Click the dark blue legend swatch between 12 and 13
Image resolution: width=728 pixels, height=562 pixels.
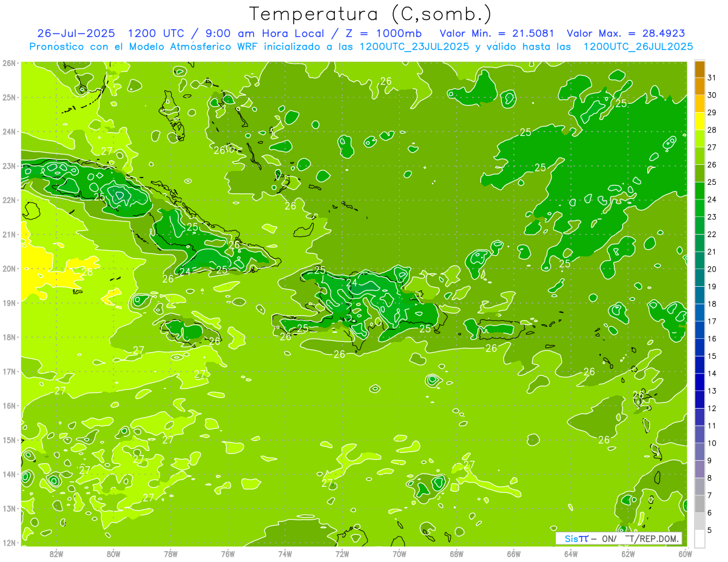click(699, 400)
